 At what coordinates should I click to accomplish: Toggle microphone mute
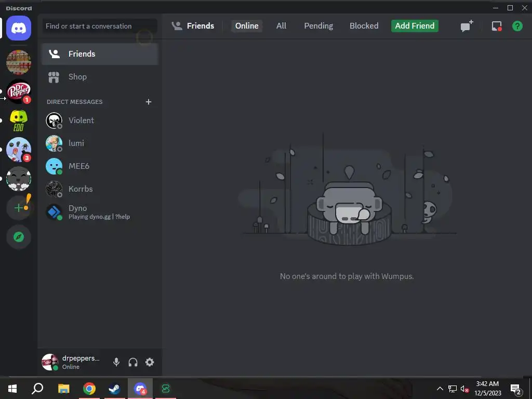click(x=116, y=362)
